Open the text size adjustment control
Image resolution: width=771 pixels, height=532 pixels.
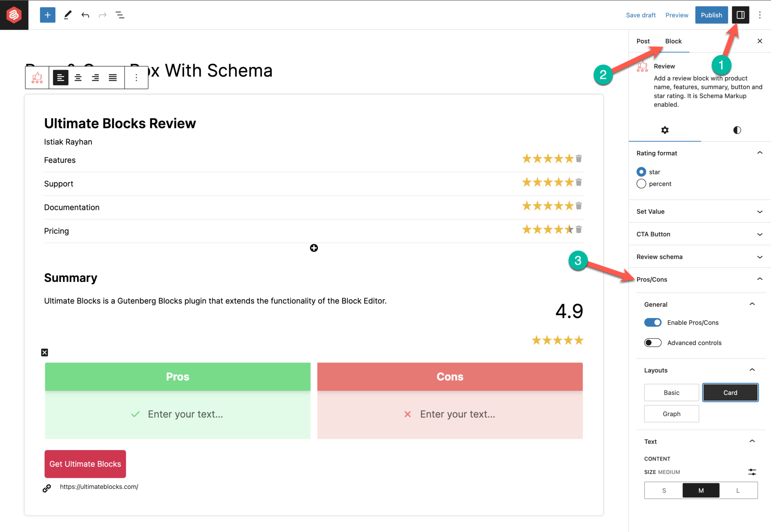tap(752, 472)
